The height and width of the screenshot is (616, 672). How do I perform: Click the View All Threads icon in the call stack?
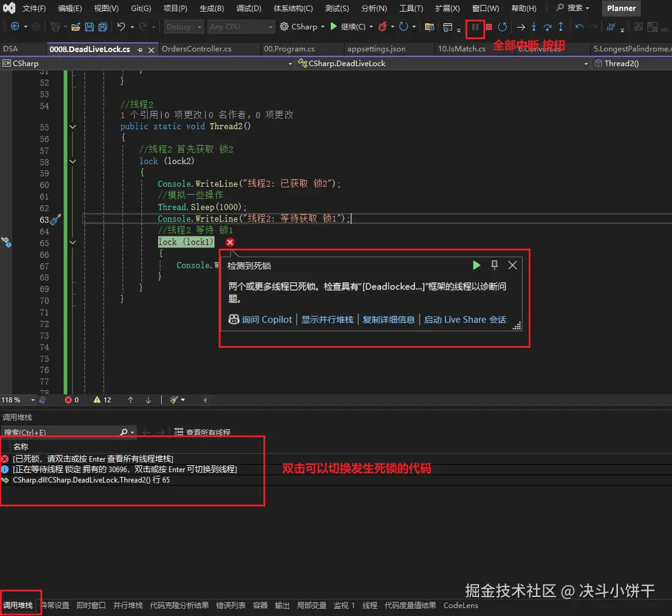[179, 432]
